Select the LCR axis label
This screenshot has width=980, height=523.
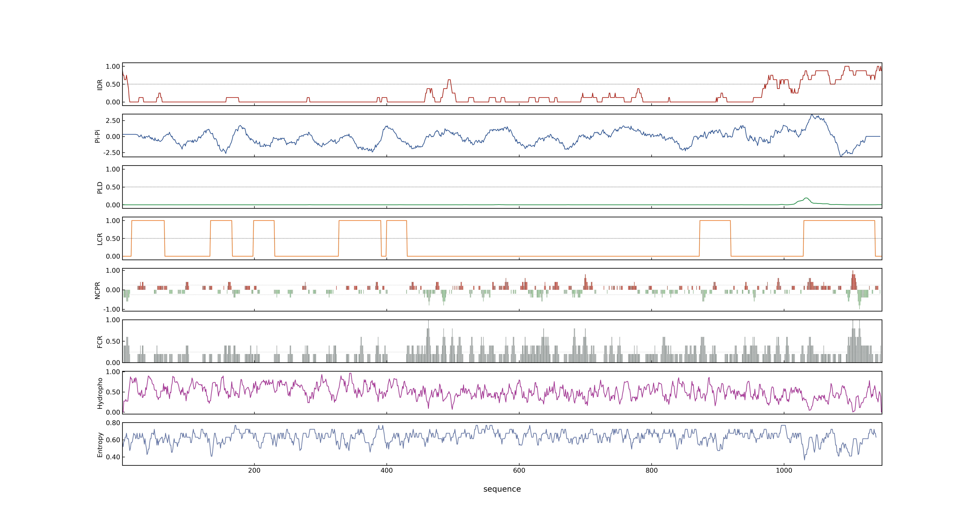[100, 239]
